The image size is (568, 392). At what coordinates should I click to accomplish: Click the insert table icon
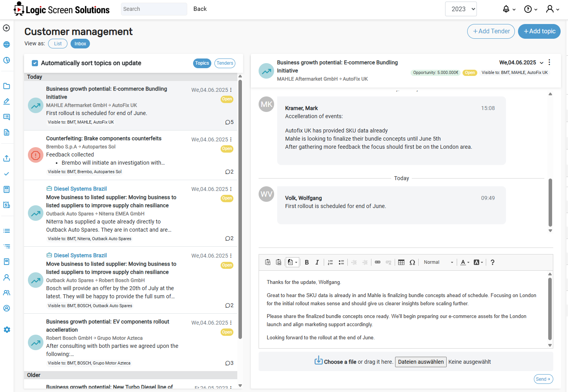pyautogui.click(x=401, y=262)
